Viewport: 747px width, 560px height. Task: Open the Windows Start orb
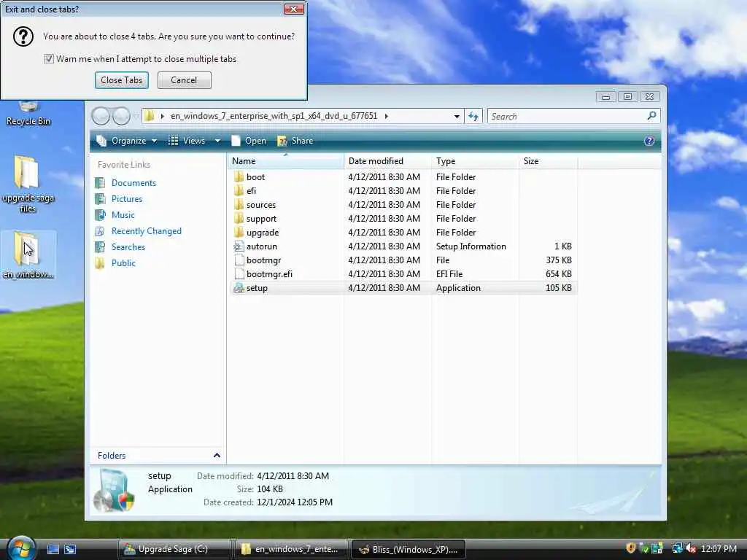(x=21, y=548)
